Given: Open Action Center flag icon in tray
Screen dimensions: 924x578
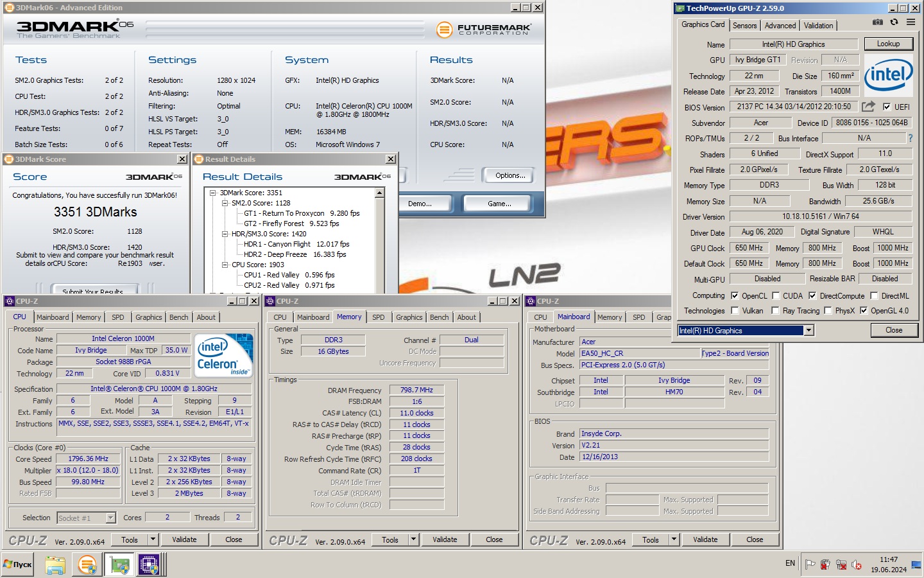Looking at the screenshot, I should pyautogui.click(x=810, y=565).
